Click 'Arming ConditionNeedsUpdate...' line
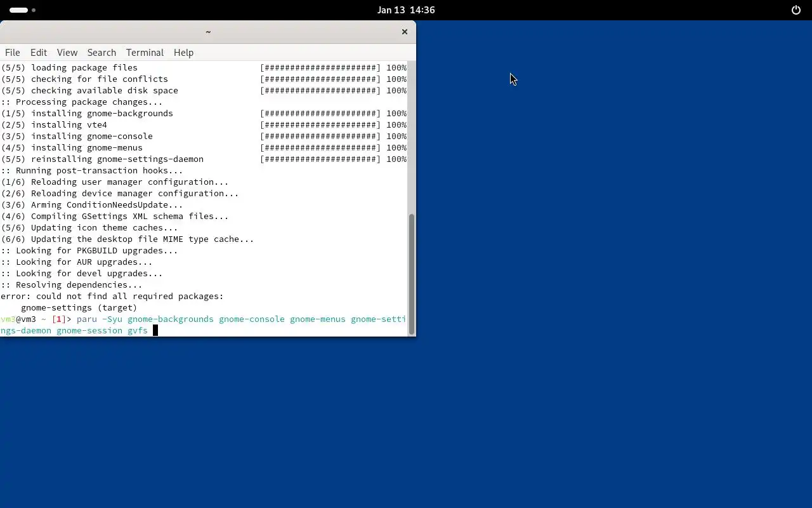 click(92, 205)
